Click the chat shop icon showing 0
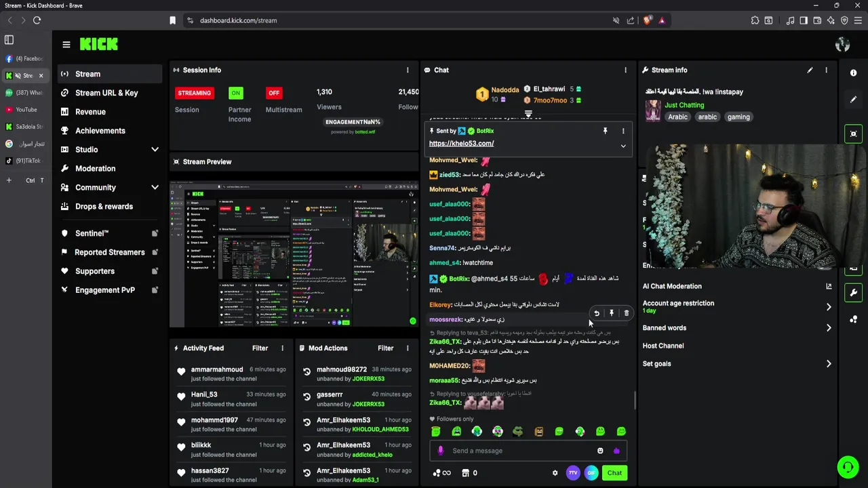 [x=470, y=473]
